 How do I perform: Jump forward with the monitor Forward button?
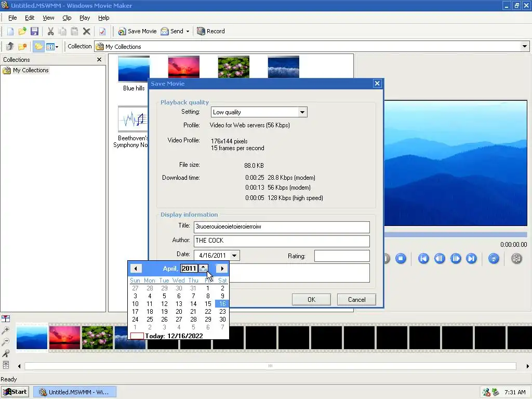pos(471,259)
